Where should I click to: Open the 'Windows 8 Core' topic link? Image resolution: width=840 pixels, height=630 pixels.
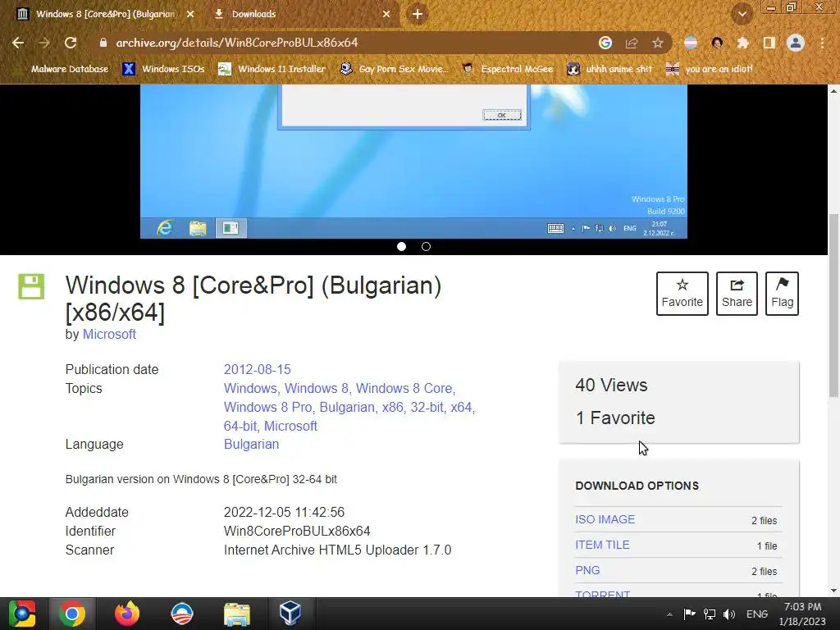[404, 388]
